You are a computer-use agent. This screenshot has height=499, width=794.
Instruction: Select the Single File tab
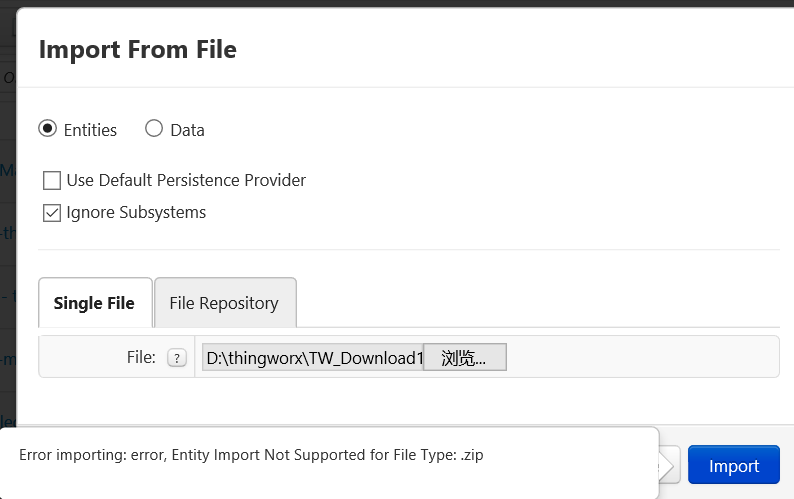pos(95,302)
